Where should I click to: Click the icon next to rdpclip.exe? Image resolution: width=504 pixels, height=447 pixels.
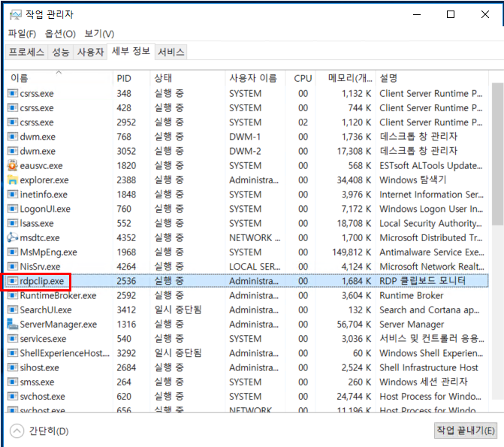(12, 281)
